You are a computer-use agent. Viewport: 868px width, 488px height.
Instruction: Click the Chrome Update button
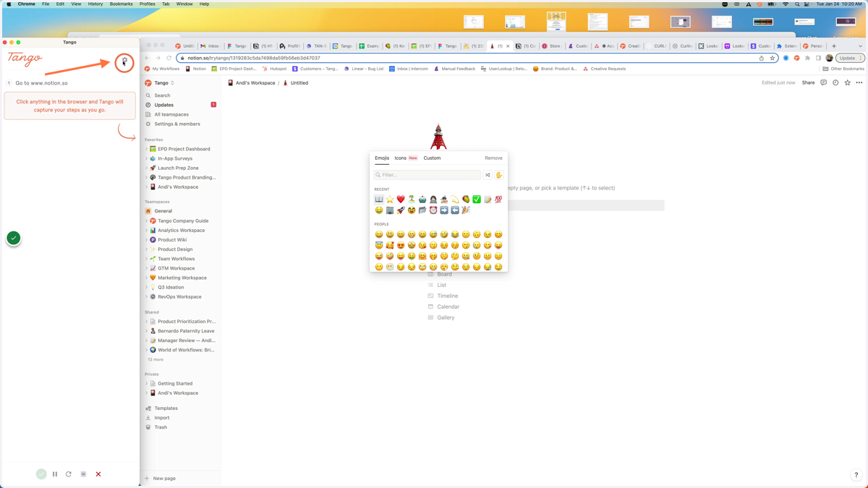pos(849,58)
